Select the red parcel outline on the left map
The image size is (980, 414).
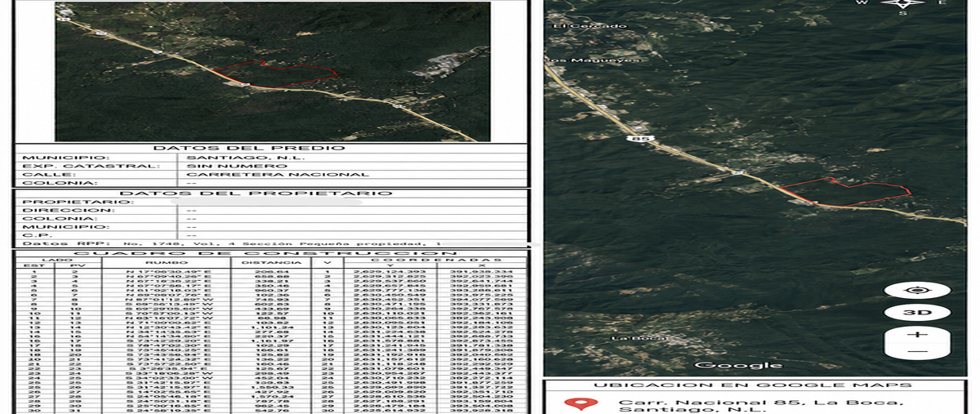(x=276, y=74)
